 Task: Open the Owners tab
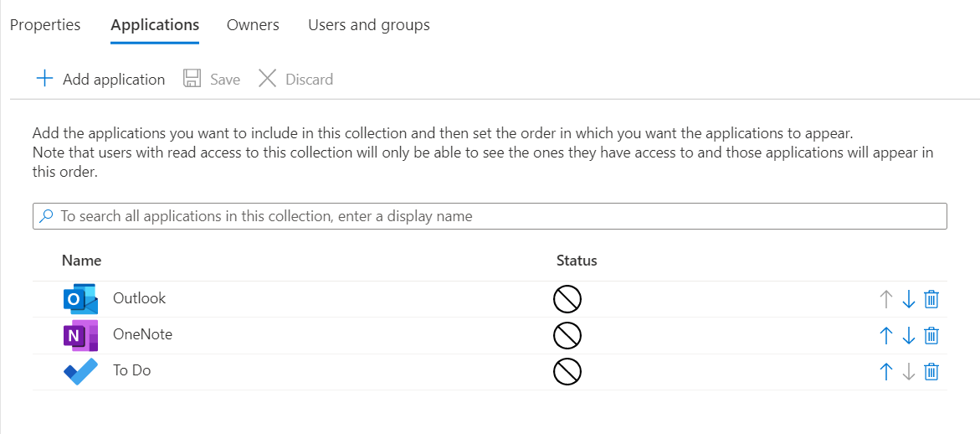pos(253,25)
